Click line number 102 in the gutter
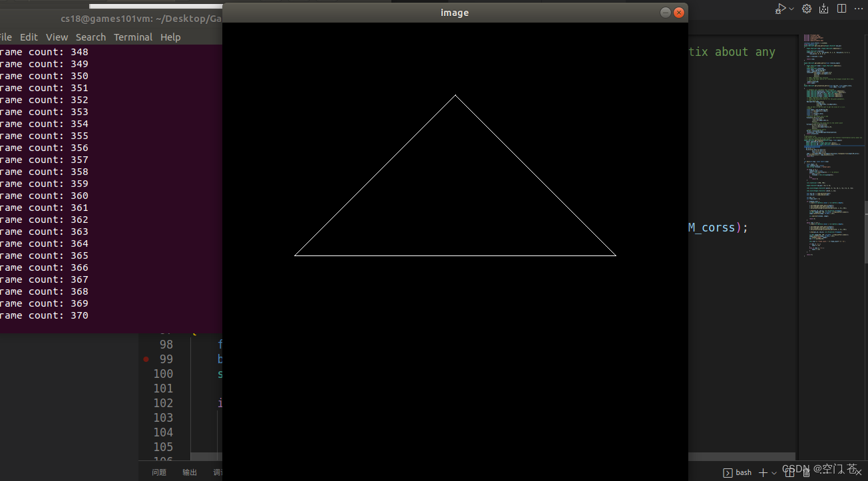The width and height of the screenshot is (868, 481). pyautogui.click(x=163, y=403)
